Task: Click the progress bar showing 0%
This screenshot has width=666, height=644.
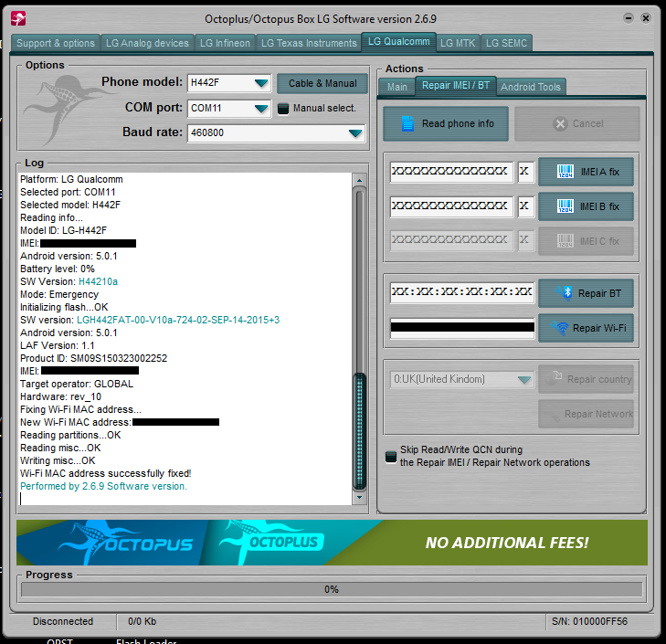Action: [x=332, y=589]
